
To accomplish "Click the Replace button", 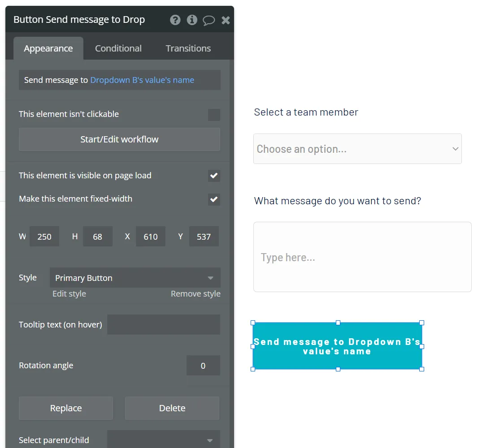I will [66, 408].
